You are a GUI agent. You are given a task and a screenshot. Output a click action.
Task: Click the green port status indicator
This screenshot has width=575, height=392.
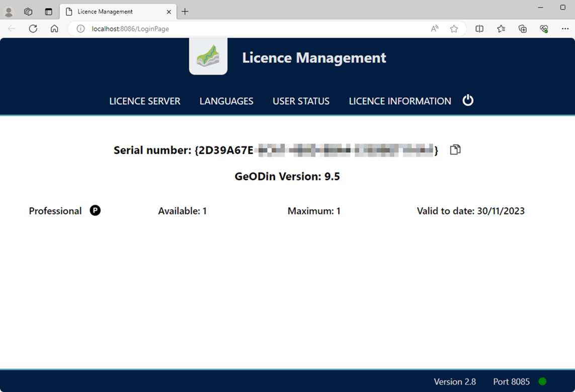(542, 381)
